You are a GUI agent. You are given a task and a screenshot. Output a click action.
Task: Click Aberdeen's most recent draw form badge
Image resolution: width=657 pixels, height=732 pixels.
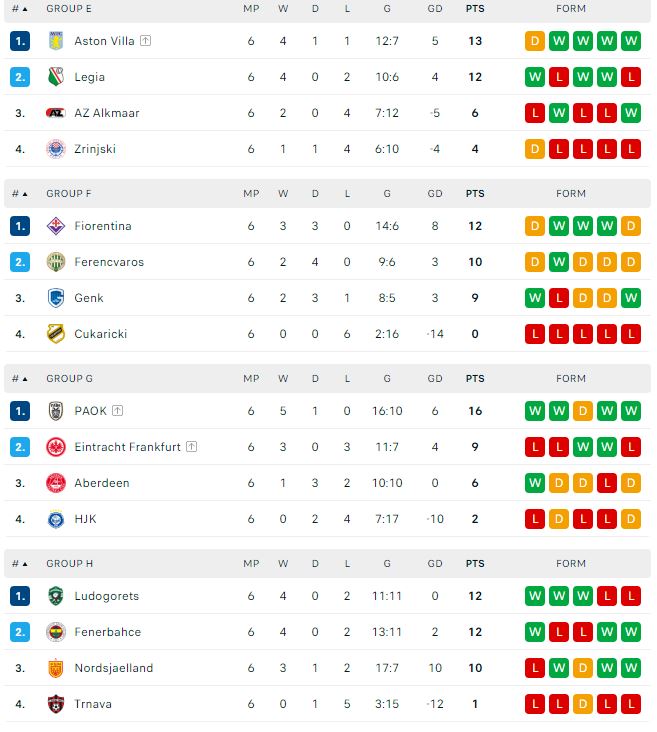click(x=630, y=483)
